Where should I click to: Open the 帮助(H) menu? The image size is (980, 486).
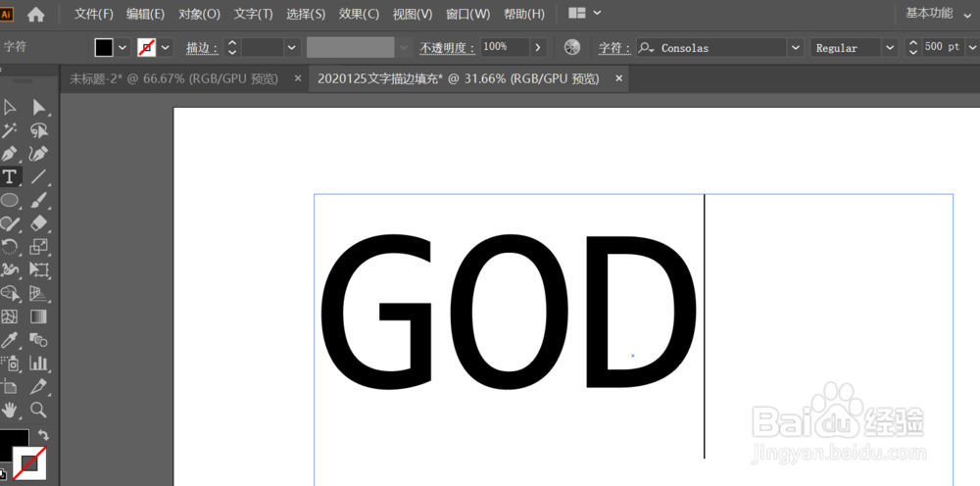523,14
